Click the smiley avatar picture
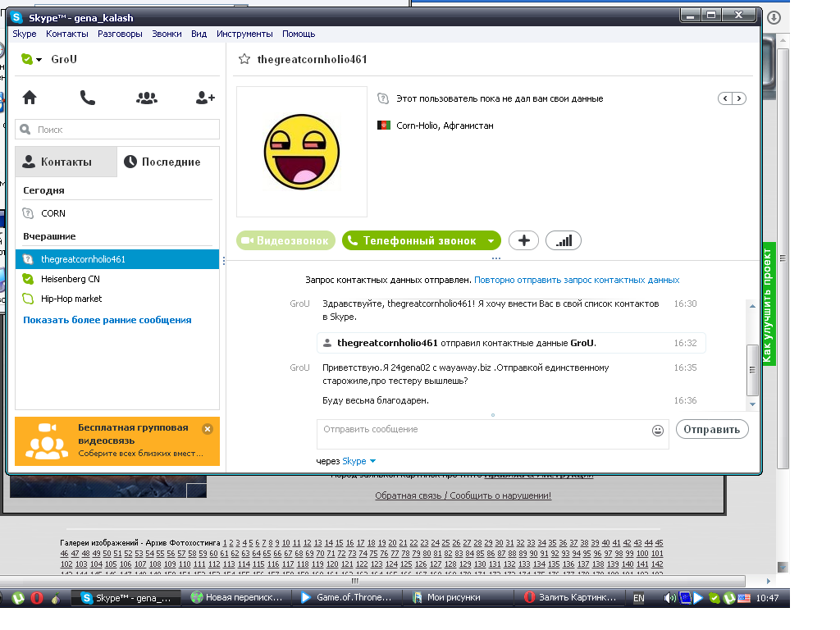 coord(302,152)
